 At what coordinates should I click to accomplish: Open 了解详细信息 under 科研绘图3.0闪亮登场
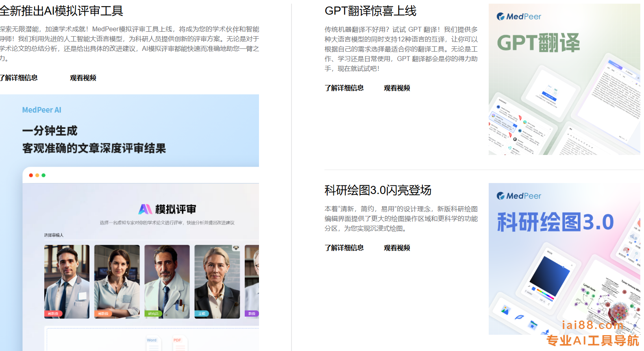[x=344, y=248]
